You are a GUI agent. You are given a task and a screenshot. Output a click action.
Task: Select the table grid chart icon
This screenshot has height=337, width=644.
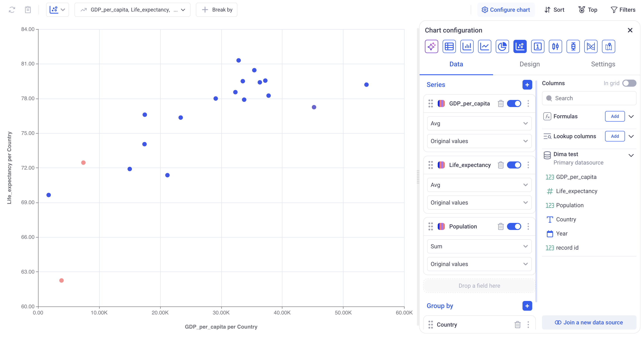[449, 46]
